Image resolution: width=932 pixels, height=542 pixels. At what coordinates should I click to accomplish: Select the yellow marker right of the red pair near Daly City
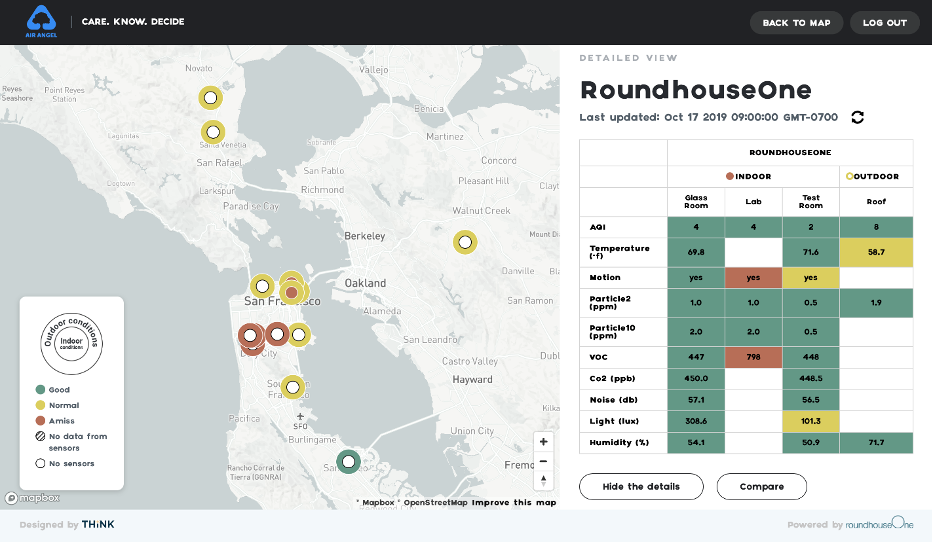pos(299,335)
